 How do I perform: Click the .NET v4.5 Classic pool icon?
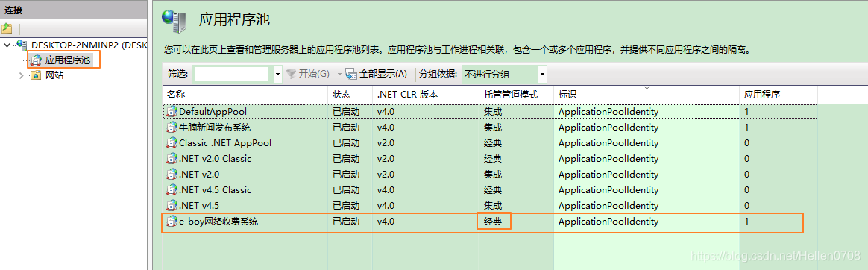coord(172,189)
